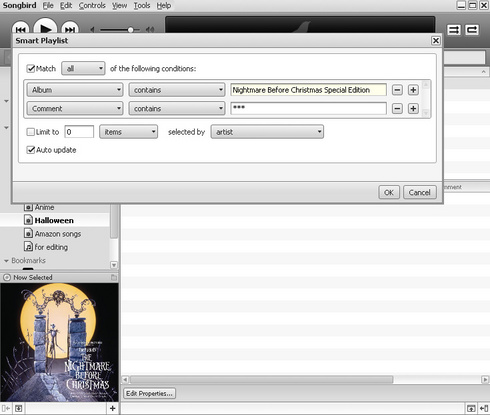
Task: Add a condition after the Album row
Action: 413,90
